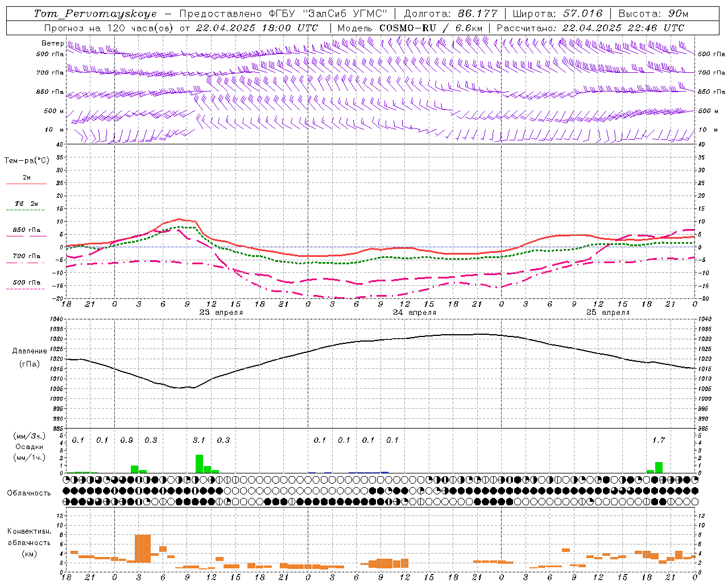Click the "Осадки" precipitation label

pos(29,447)
